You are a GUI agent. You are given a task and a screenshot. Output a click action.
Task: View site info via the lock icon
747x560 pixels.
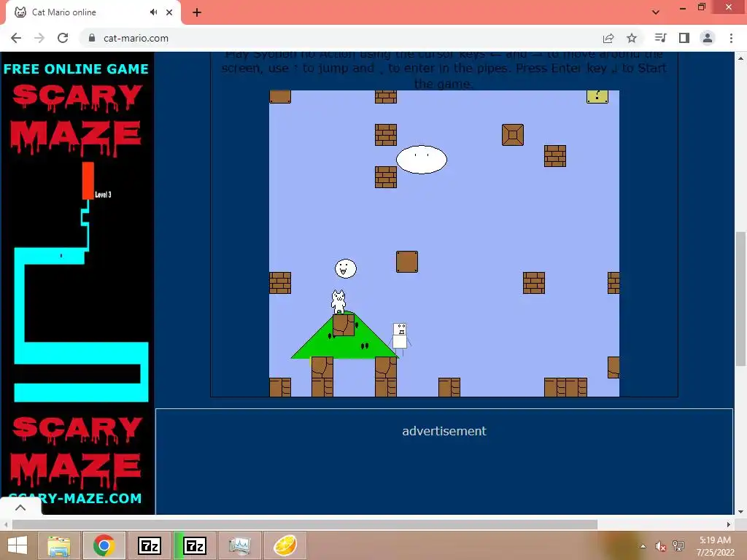pyautogui.click(x=92, y=38)
